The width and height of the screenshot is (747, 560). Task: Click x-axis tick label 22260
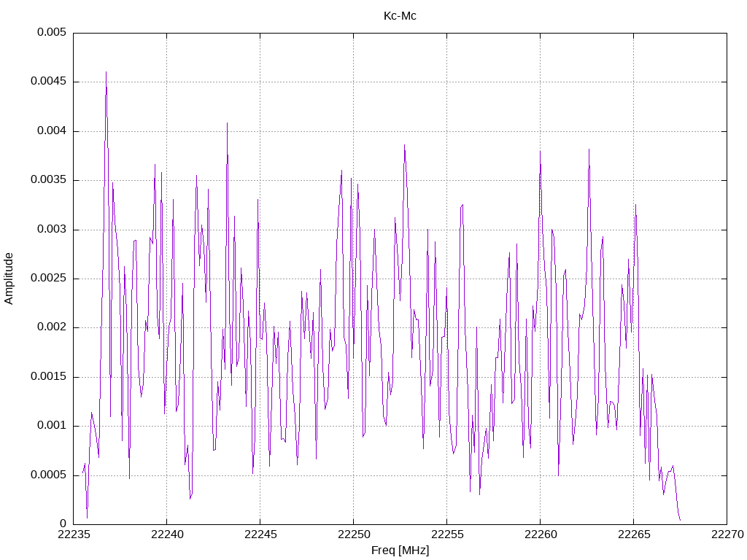point(541,534)
